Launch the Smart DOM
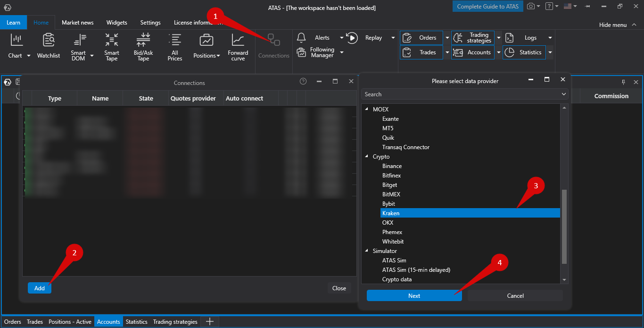This screenshot has width=644, height=328. 78,46
